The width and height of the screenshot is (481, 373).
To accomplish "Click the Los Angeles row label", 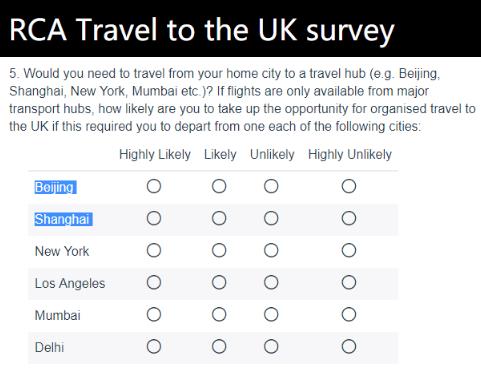I will pos(70,283).
